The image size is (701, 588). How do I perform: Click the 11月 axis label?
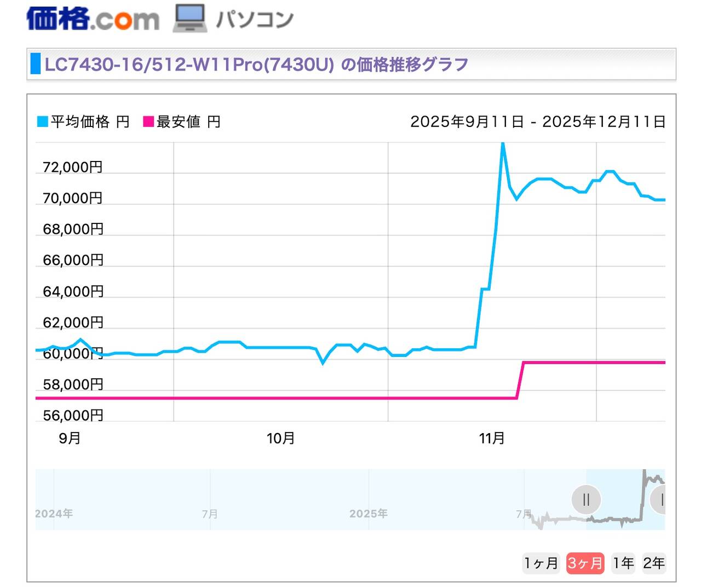click(491, 438)
